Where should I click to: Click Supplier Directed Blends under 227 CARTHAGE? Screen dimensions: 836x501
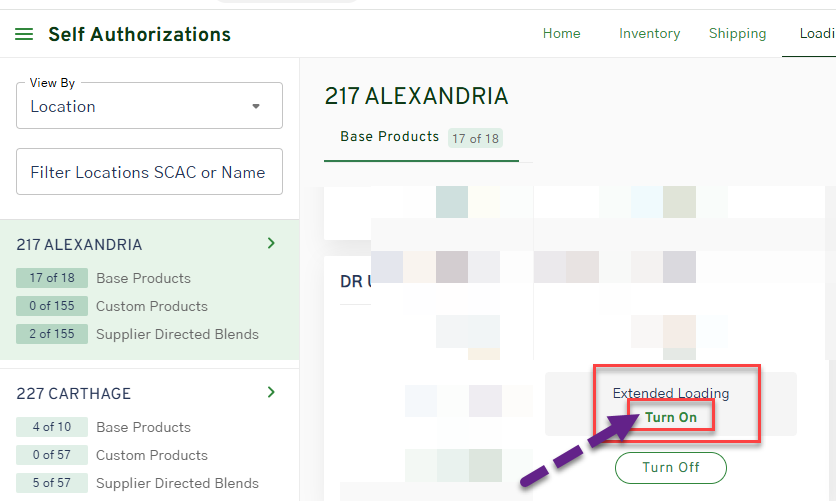tap(177, 483)
